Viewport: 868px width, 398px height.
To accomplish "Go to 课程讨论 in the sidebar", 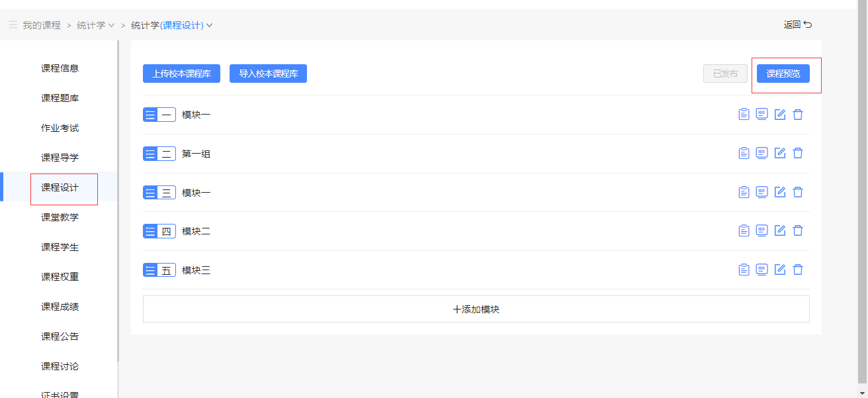I will (x=60, y=366).
